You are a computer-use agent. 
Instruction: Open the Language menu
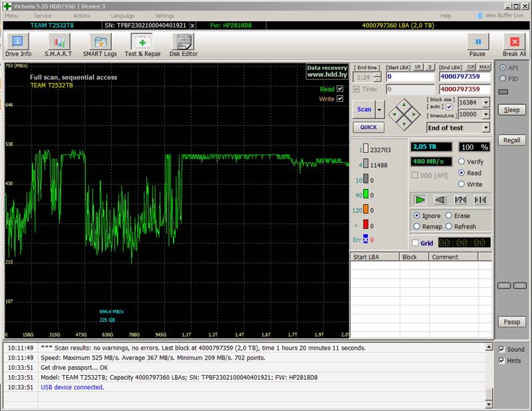(122, 15)
